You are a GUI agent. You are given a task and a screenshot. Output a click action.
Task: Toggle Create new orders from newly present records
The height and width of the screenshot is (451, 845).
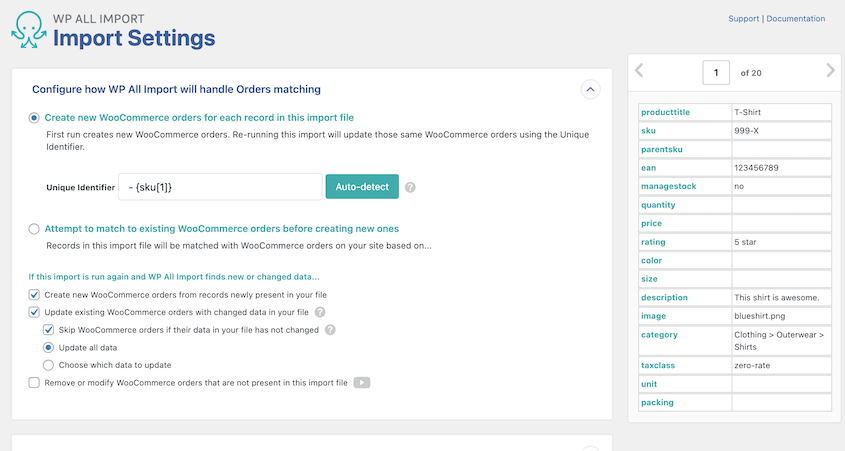[35, 295]
